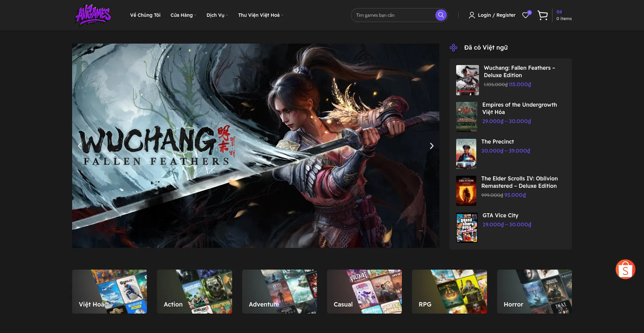This screenshot has height=333, width=644.
Task: Open Empires of the Undergrowth Việt Hóa title
Action: coord(520,108)
